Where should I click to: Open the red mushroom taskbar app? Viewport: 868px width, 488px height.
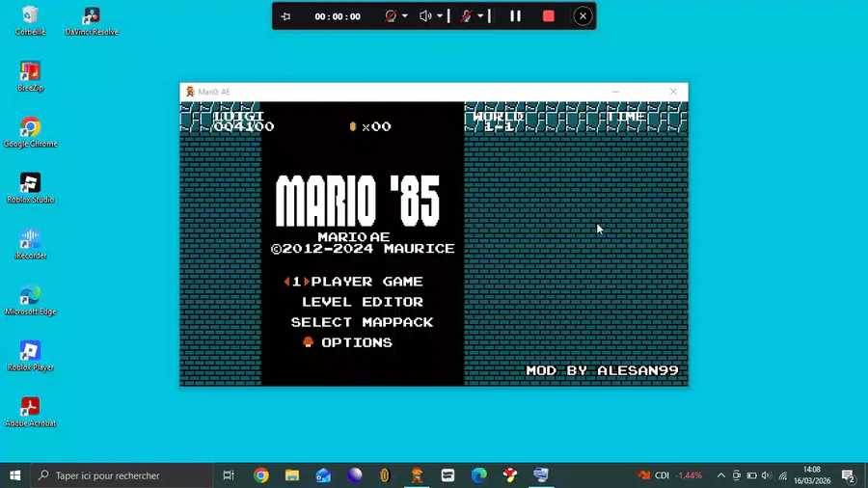[510, 475]
